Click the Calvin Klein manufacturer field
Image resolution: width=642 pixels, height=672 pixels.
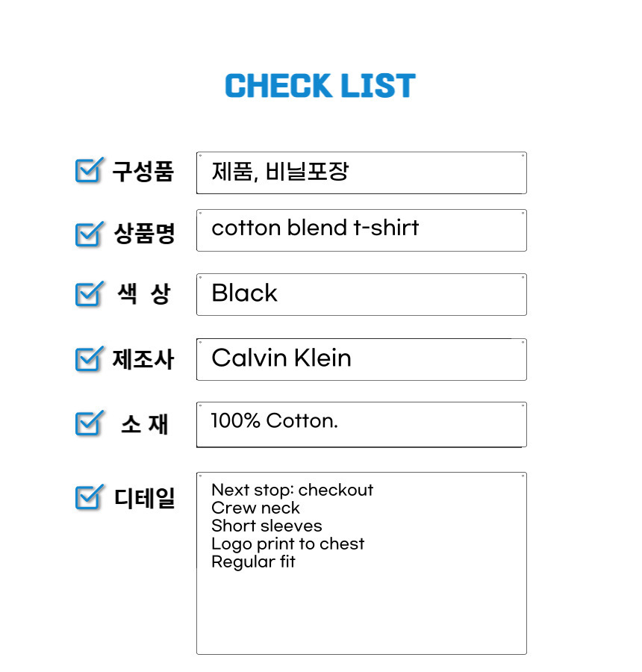coord(361,359)
